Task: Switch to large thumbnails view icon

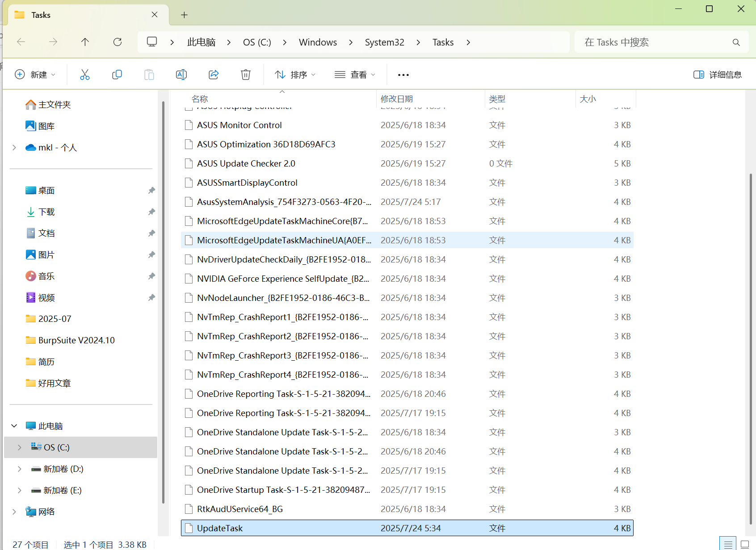Action: (745, 544)
